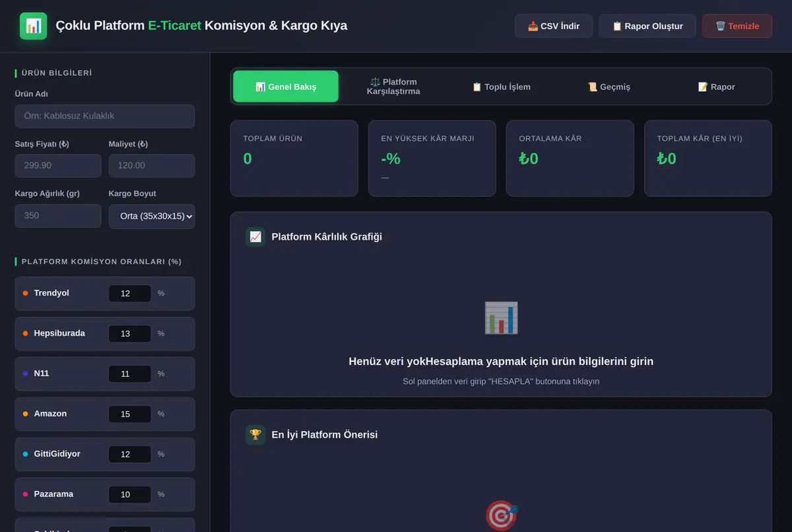Image resolution: width=792 pixels, height=532 pixels.
Task: Edit the Pazarama commission rate field
Action: [130, 495]
